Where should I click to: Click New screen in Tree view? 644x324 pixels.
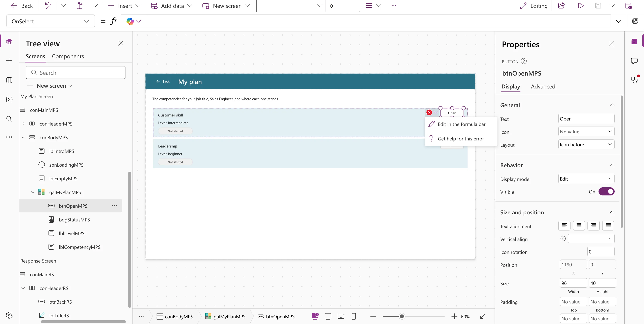[50, 86]
